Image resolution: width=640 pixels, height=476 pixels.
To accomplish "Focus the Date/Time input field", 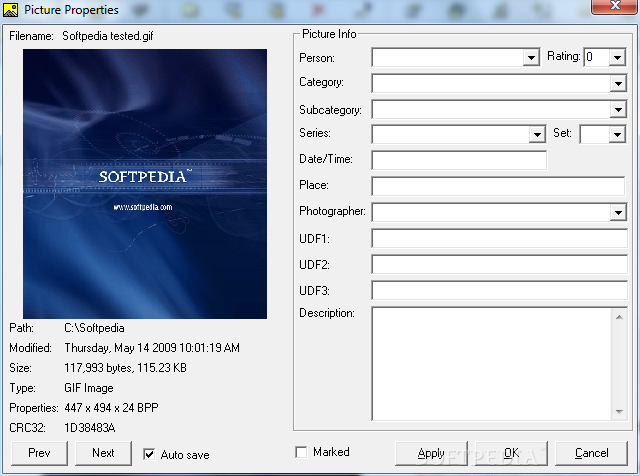I will coord(459,160).
